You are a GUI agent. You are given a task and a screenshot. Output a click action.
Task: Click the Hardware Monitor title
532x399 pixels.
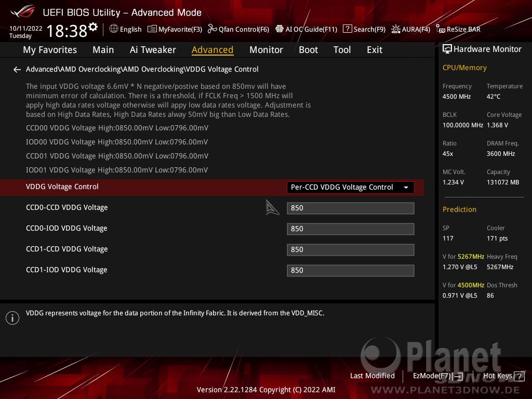pyautogui.click(x=487, y=49)
